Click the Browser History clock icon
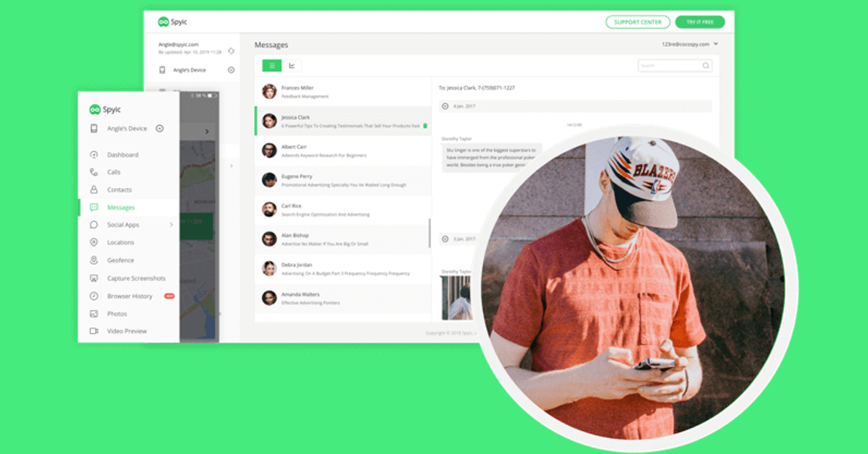Viewport: 868px width, 454px height. 93,296
